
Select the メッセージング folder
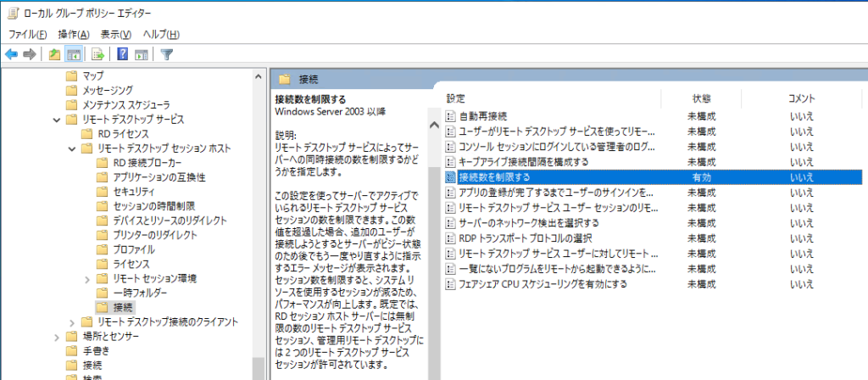108,90
